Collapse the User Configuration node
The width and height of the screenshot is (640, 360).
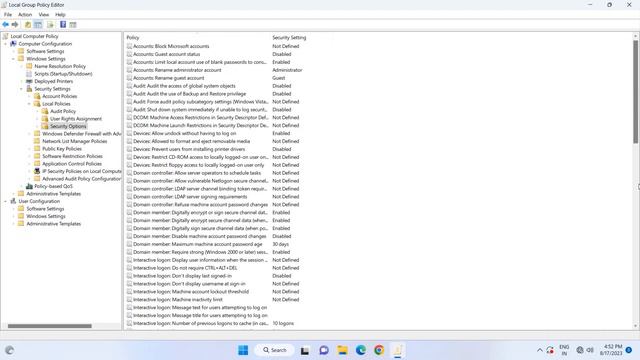coord(6,201)
